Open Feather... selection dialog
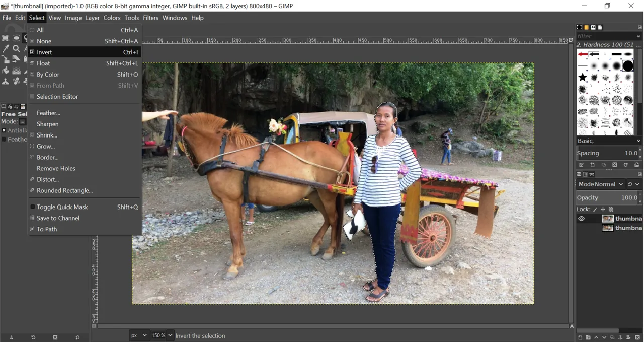The width and height of the screenshot is (644, 342). (x=85, y=113)
